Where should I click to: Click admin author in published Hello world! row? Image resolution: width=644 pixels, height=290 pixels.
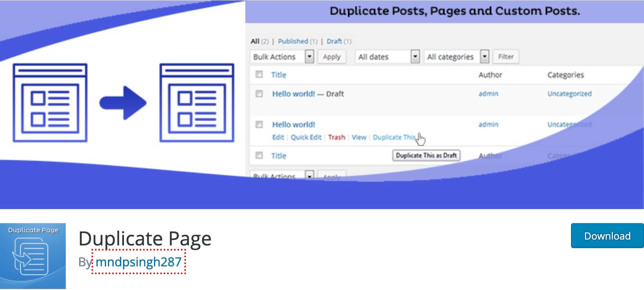488,124
